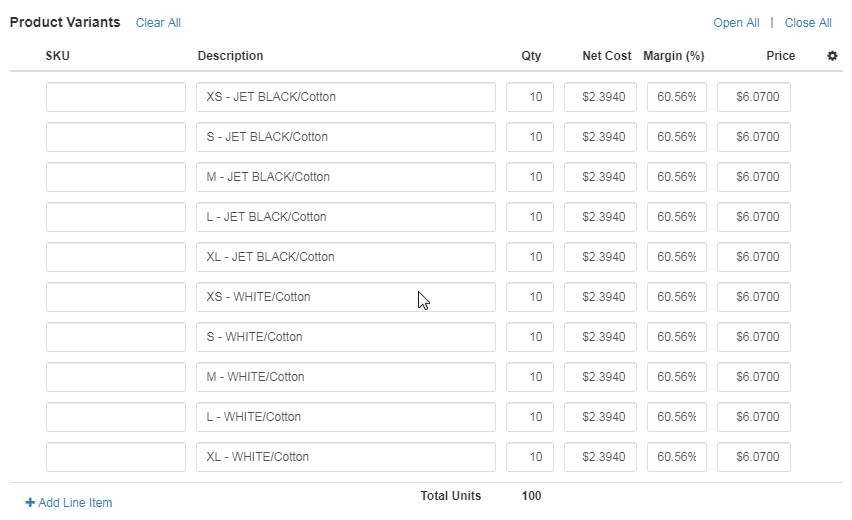Select SKU field for XS - JET BLACK/Cotton
Screen dimensions: 852x520
pos(116,97)
